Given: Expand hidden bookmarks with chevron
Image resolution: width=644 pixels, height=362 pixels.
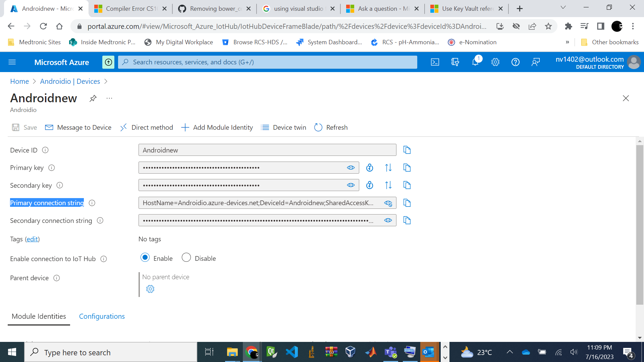Looking at the screenshot, I should (x=568, y=42).
